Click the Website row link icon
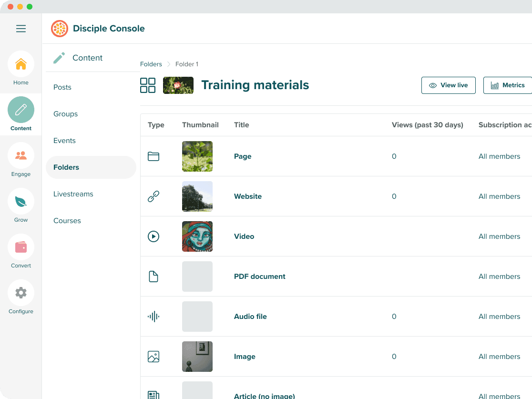The height and width of the screenshot is (399, 532). point(153,196)
